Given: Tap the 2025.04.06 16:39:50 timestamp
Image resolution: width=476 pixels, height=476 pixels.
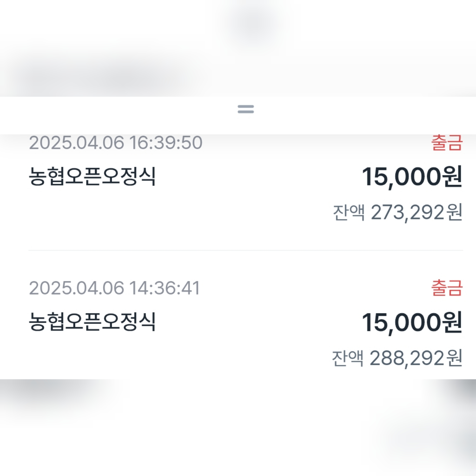Looking at the screenshot, I should click(x=116, y=143).
